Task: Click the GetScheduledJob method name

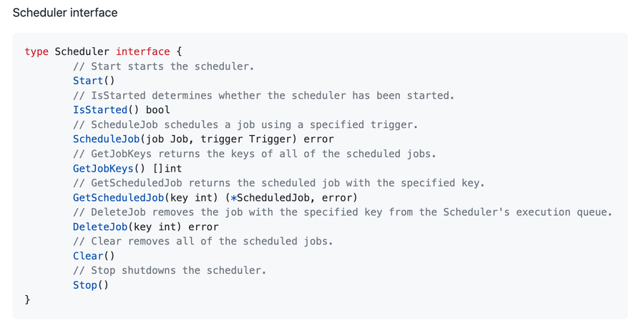Action: pyautogui.click(x=118, y=197)
